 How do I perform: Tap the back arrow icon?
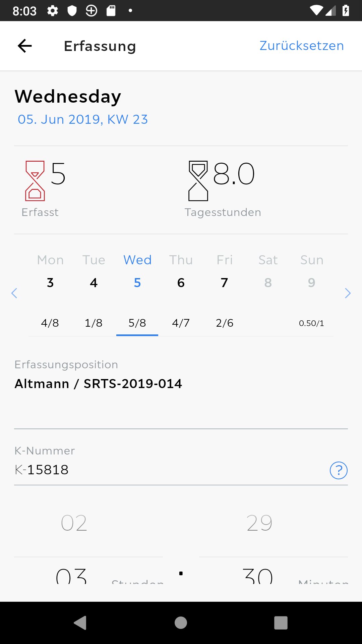25,46
